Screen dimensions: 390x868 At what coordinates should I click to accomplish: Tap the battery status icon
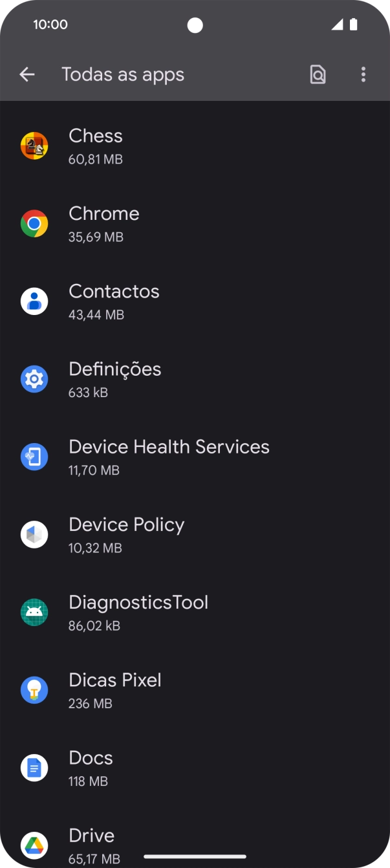pos(353,25)
